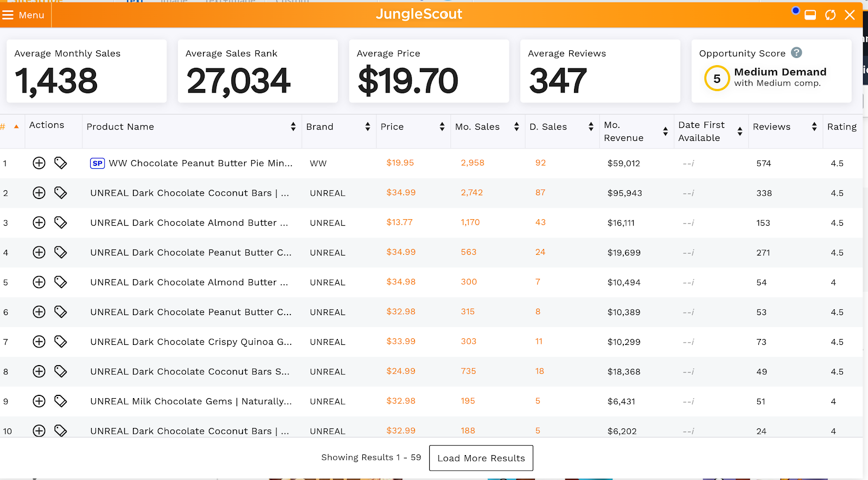Click the tag icon for row 4
868x480 pixels.
61,252
